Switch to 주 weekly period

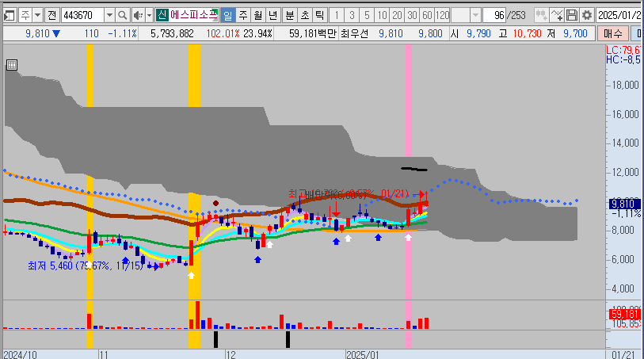pos(243,16)
